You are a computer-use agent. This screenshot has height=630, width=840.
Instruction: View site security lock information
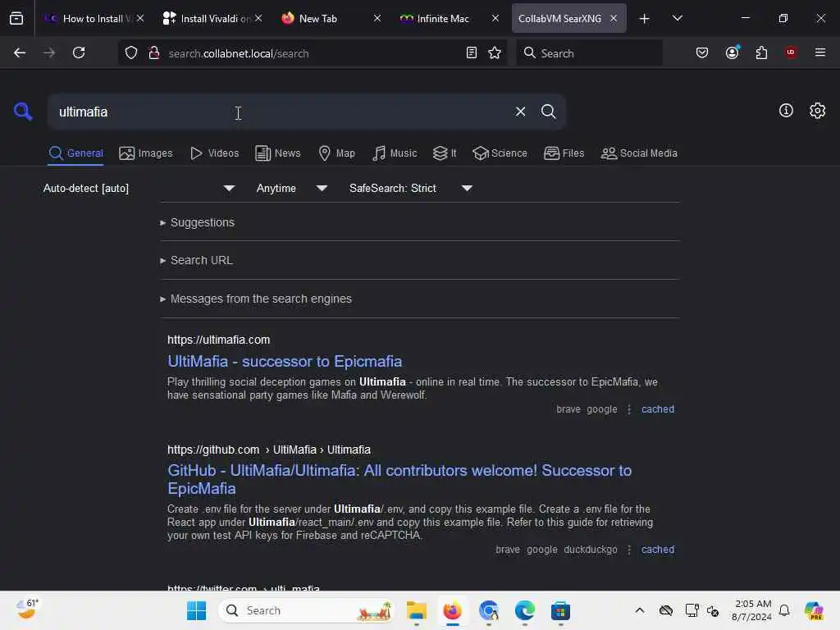(x=154, y=52)
